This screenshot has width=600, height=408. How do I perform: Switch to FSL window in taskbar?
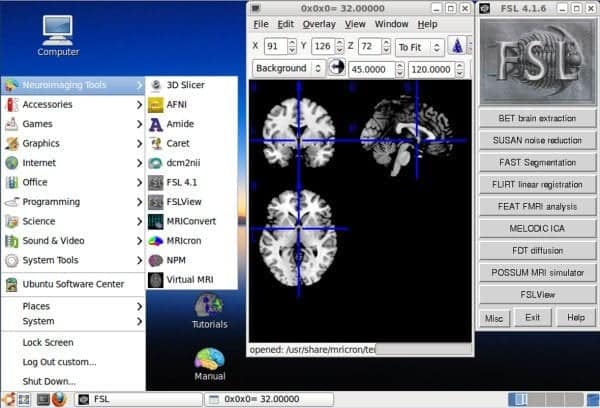tap(138, 400)
